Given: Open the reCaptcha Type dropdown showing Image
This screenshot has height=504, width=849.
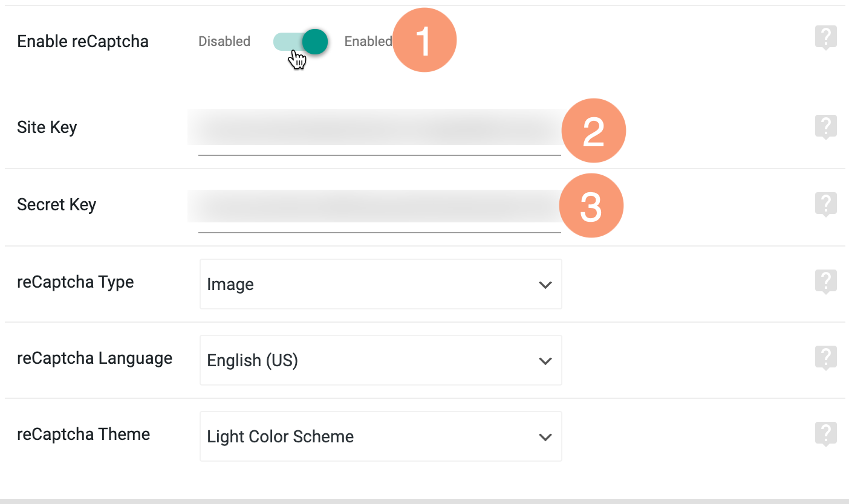Looking at the screenshot, I should (381, 284).
